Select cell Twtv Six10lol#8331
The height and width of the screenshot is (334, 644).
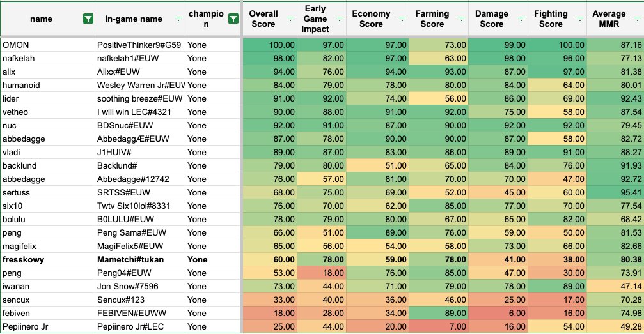coord(140,206)
